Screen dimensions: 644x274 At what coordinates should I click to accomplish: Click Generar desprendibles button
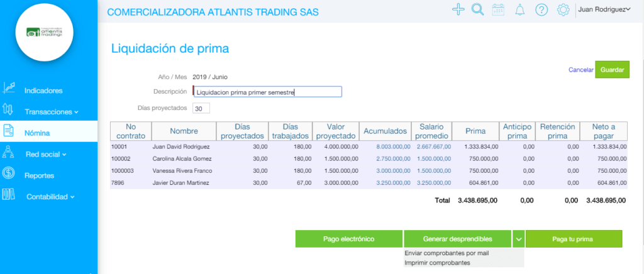point(458,239)
